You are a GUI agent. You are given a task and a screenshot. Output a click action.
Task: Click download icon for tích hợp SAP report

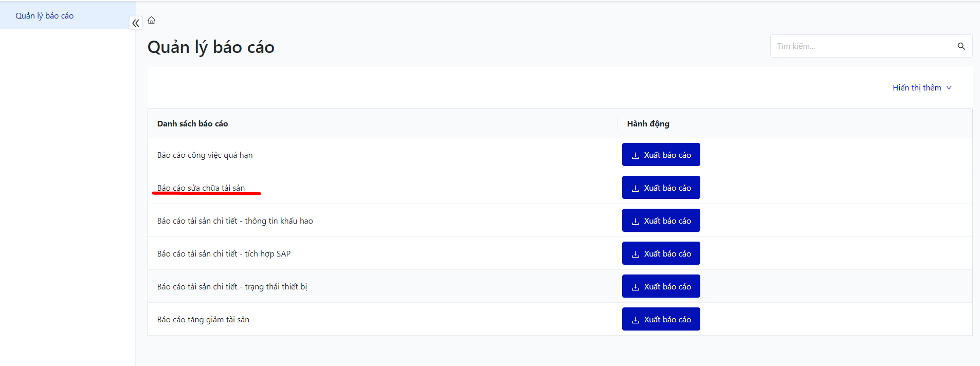coord(636,254)
